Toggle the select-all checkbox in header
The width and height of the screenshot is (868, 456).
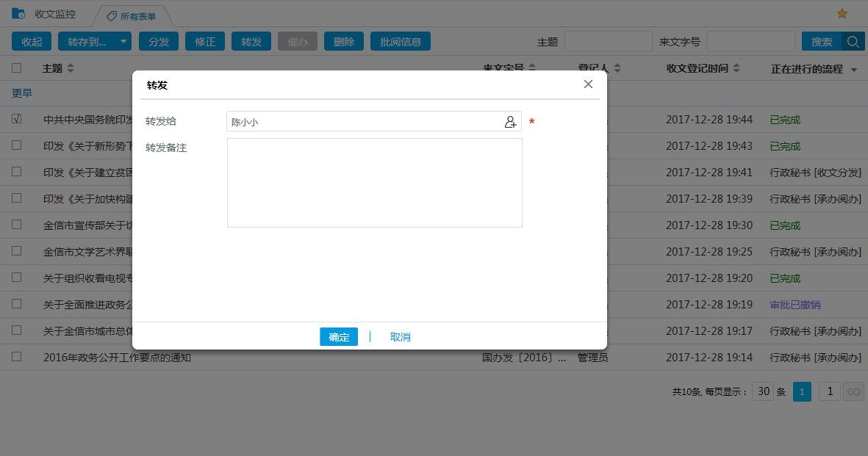17,68
